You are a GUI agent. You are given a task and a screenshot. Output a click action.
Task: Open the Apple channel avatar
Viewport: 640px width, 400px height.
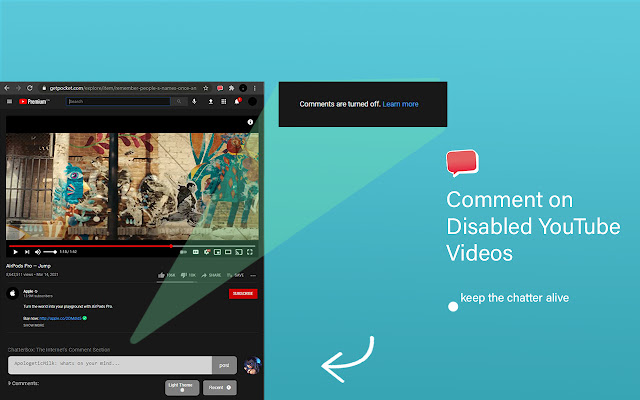coord(13,293)
